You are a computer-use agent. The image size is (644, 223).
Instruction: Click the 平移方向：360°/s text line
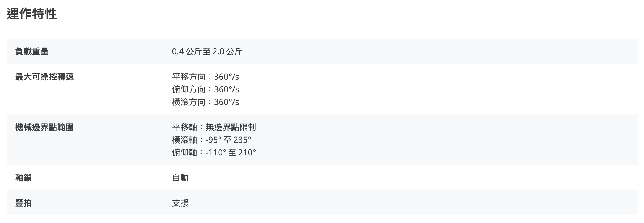205,77
